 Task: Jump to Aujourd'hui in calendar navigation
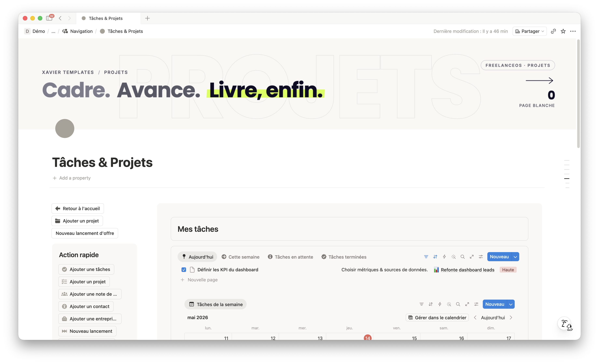point(493,318)
